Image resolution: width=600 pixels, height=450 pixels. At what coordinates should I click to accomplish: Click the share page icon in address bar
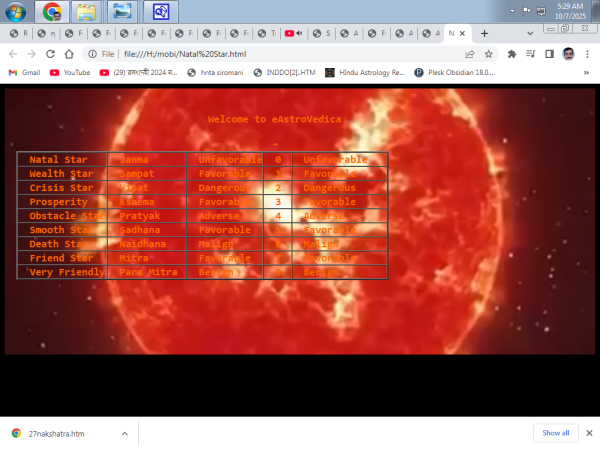point(467,54)
